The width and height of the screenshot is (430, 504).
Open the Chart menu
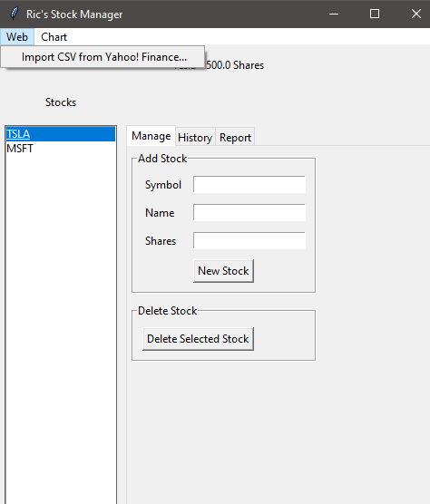pyautogui.click(x=54, y=37)
